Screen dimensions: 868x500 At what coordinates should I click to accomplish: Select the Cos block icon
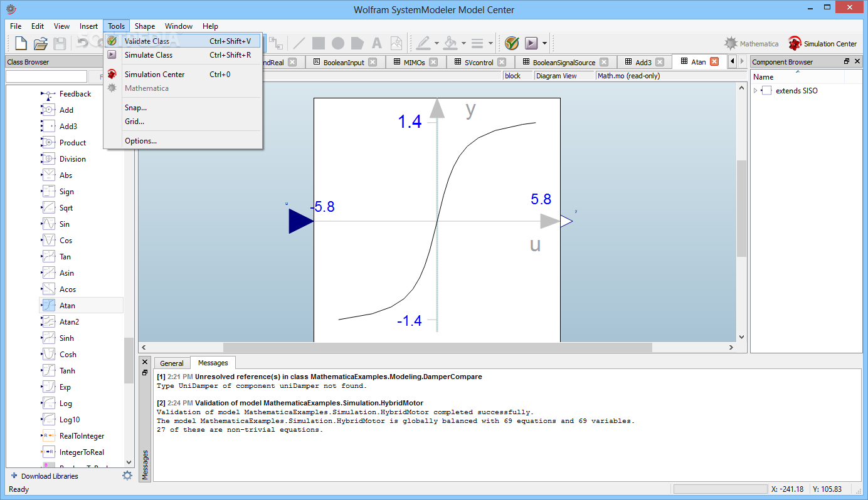(x=49, y=241)
